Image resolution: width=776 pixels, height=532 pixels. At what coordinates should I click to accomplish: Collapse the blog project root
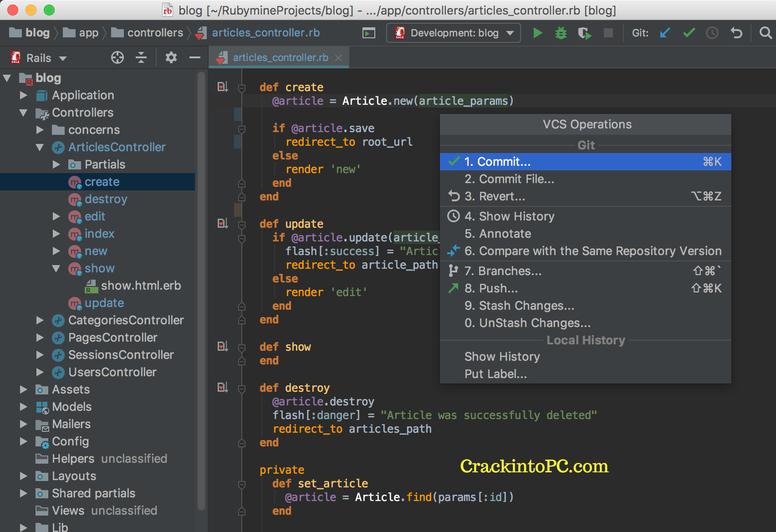click(7, 78)
